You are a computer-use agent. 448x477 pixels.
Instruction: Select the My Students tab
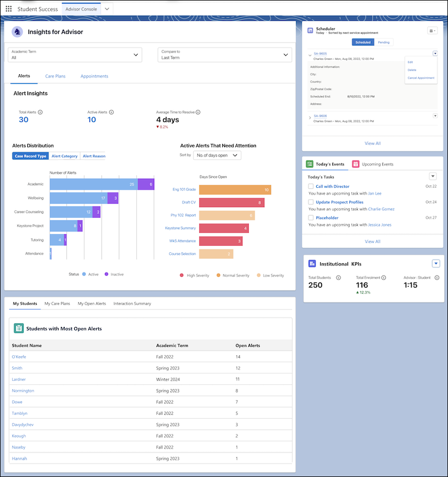click(x=25, y=304)
